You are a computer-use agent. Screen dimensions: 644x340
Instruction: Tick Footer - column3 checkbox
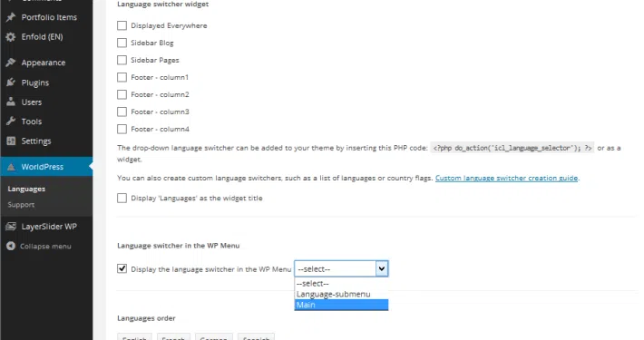[x=122, y=112]
